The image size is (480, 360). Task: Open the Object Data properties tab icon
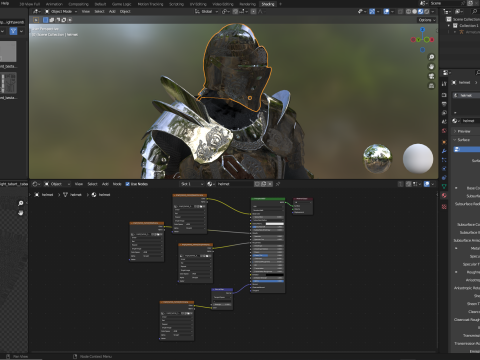[444, 187]
